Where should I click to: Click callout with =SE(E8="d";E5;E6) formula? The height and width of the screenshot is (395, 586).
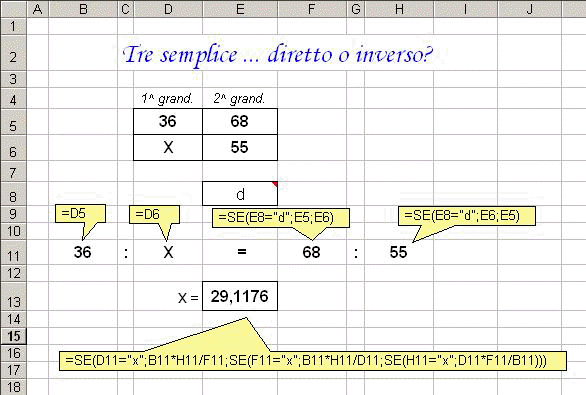click(x=281, y=218)
